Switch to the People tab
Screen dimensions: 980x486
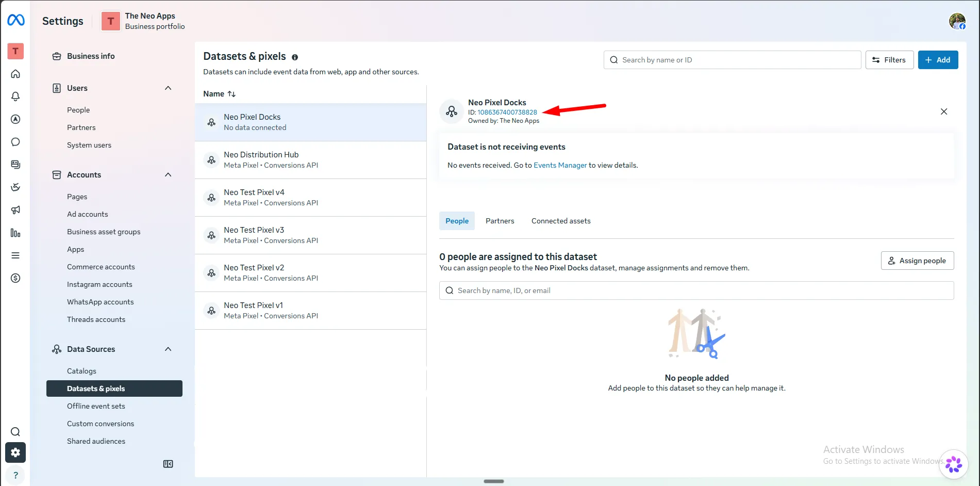tap(457, 221)
